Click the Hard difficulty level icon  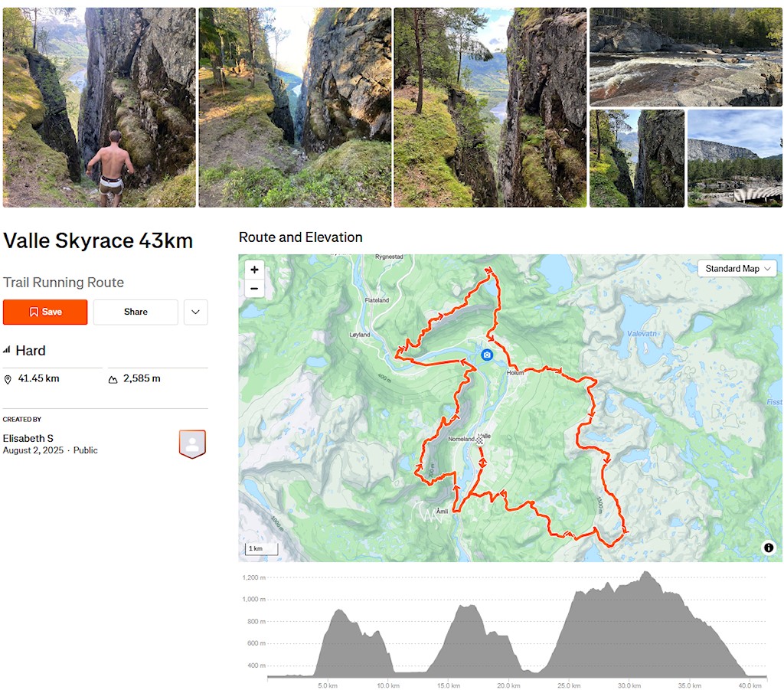pos(6,350)
